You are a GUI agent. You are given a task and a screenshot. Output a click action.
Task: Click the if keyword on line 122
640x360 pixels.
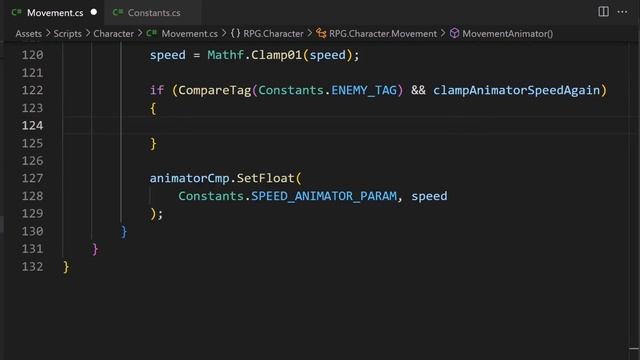click(x=157, y=90)
